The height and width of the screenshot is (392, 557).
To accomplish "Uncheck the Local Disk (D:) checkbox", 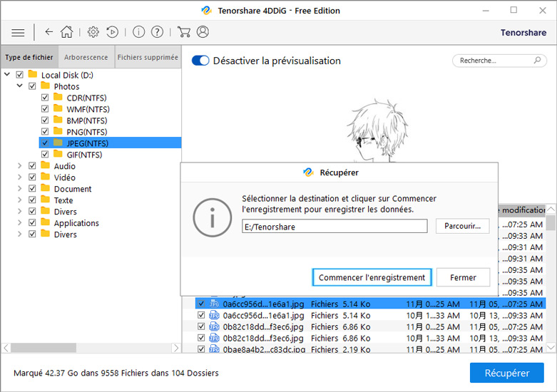I will tap(19, 75).
